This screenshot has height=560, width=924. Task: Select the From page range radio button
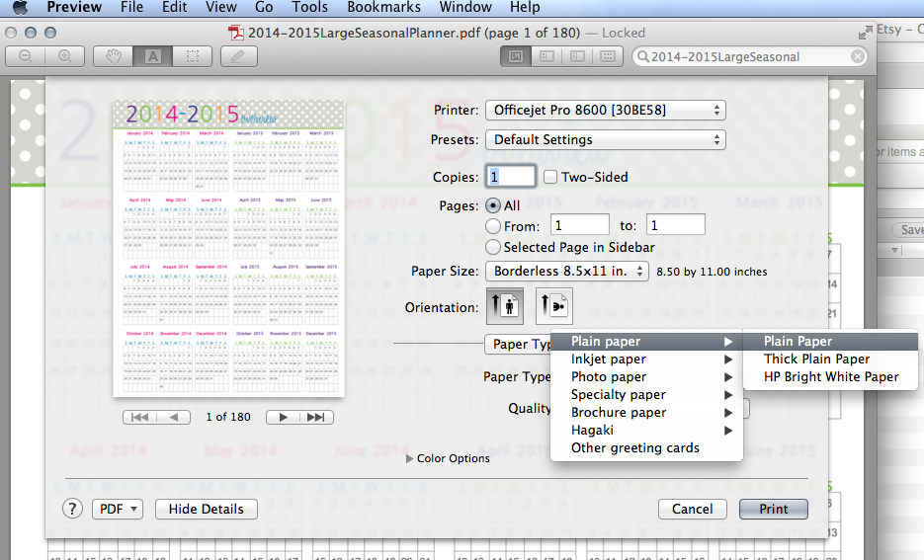(x=493, y=226)
